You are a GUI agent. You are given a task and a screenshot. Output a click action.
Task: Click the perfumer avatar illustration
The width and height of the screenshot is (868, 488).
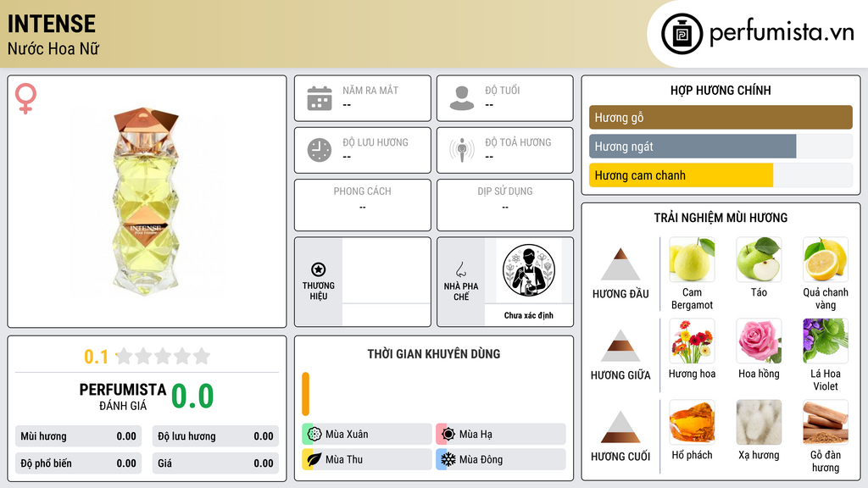click(529, 270)
